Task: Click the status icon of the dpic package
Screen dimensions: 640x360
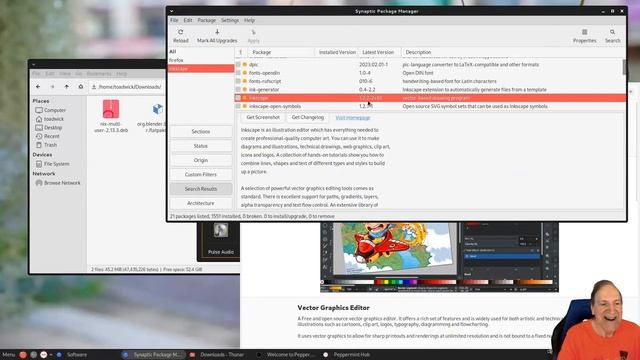Action: (245, 64)
